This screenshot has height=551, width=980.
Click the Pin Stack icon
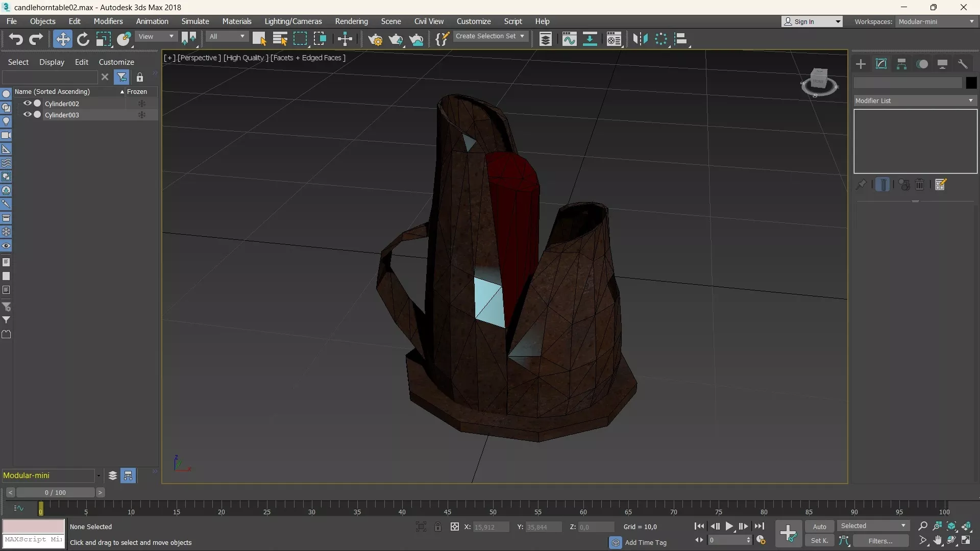pos(862,185)
